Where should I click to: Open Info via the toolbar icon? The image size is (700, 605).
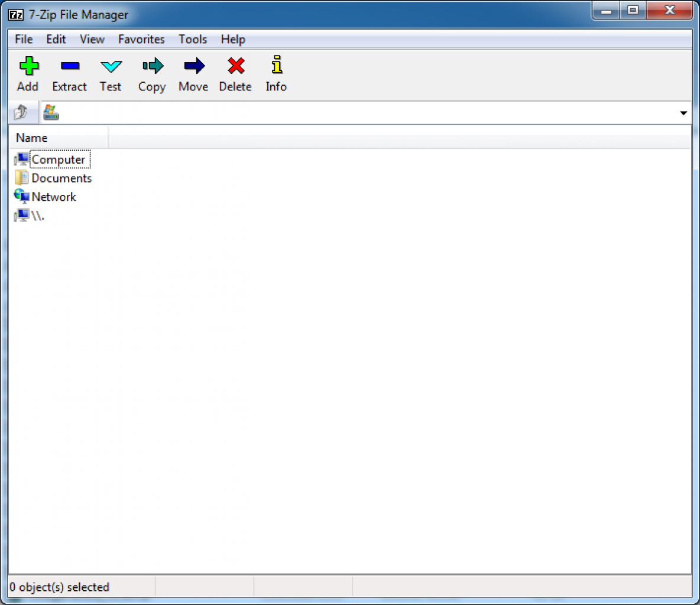tap(277, 64)
